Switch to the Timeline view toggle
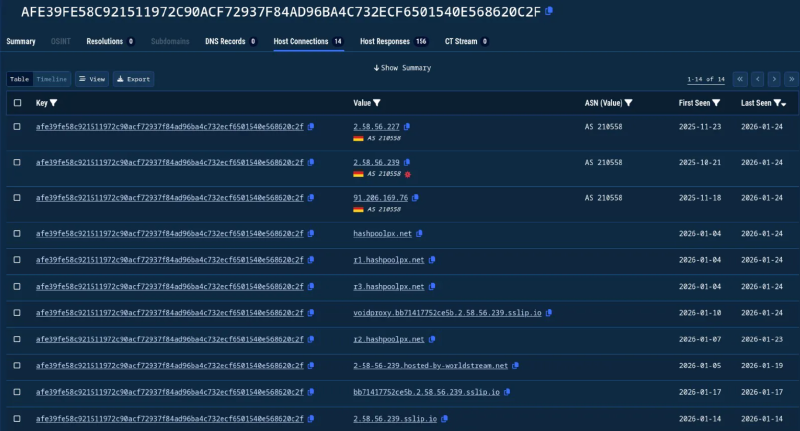The width and height of the screenshot is (800, 431). coord(52,79)
